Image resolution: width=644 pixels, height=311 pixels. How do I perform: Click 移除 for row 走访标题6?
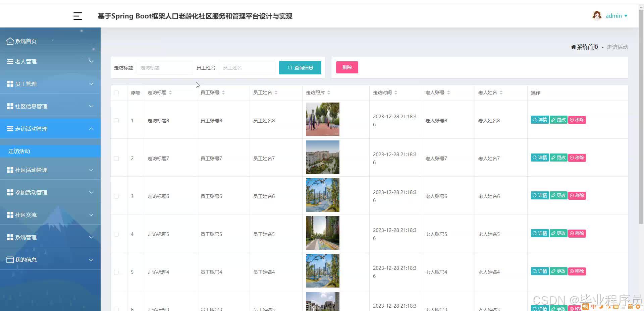[x=577, y=195]
